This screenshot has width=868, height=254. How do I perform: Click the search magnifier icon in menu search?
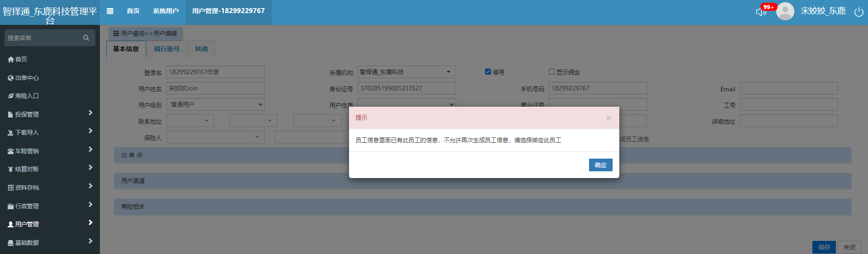86,38
